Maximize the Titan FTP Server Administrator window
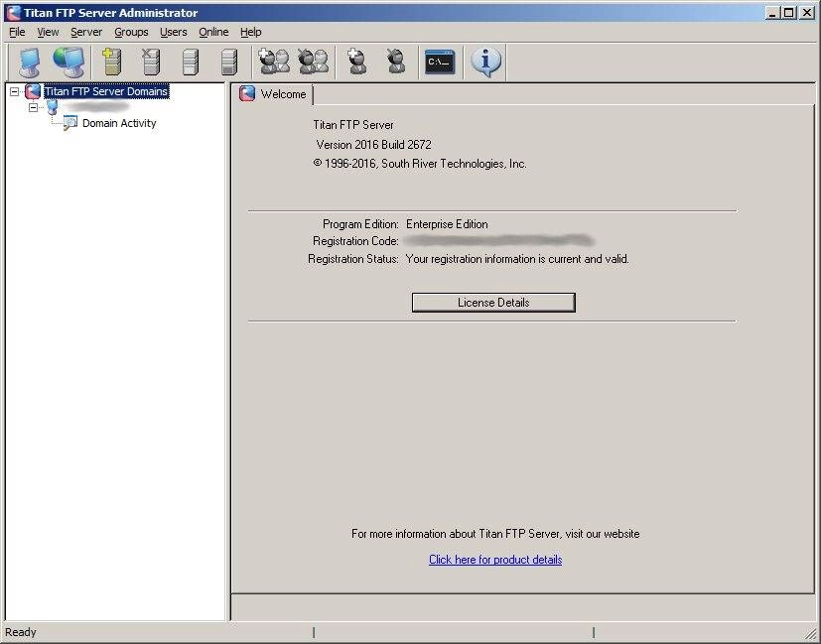This screenshot has width=821, height=644. coord(789,13)
